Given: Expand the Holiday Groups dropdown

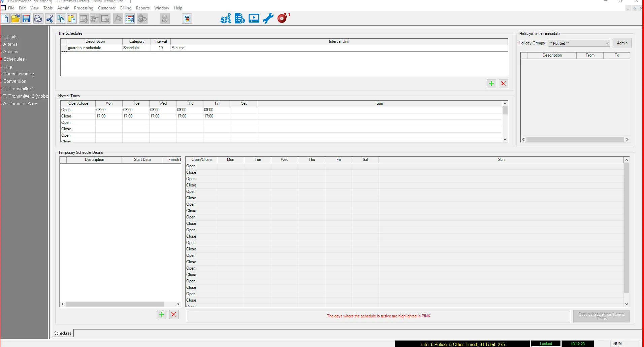Looking at the screenshot, I should pyautogui.click(x=579, y=43).
